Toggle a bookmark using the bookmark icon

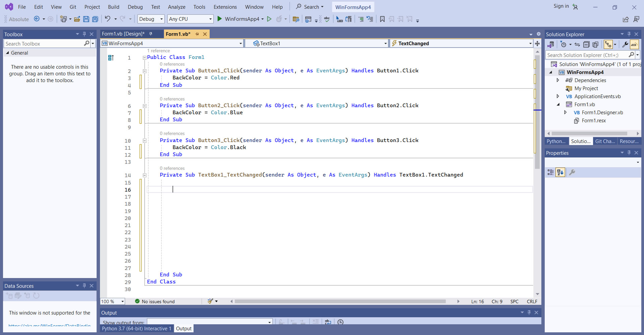(x=382, y=19)
